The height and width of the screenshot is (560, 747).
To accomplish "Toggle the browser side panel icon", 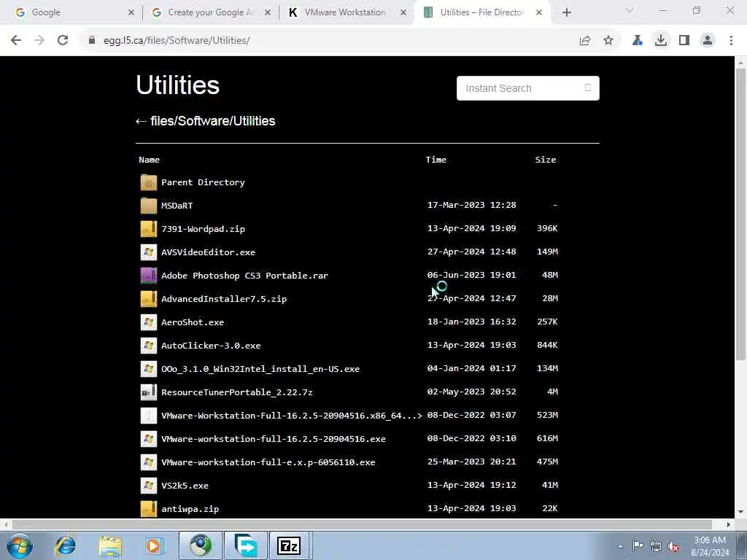I will click(x=684, y=41).
